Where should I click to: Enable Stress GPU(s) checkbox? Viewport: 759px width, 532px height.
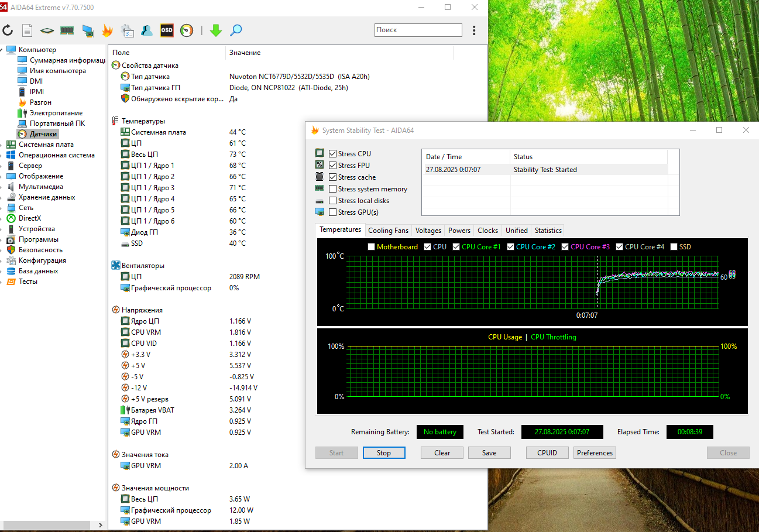coord(333,212)
